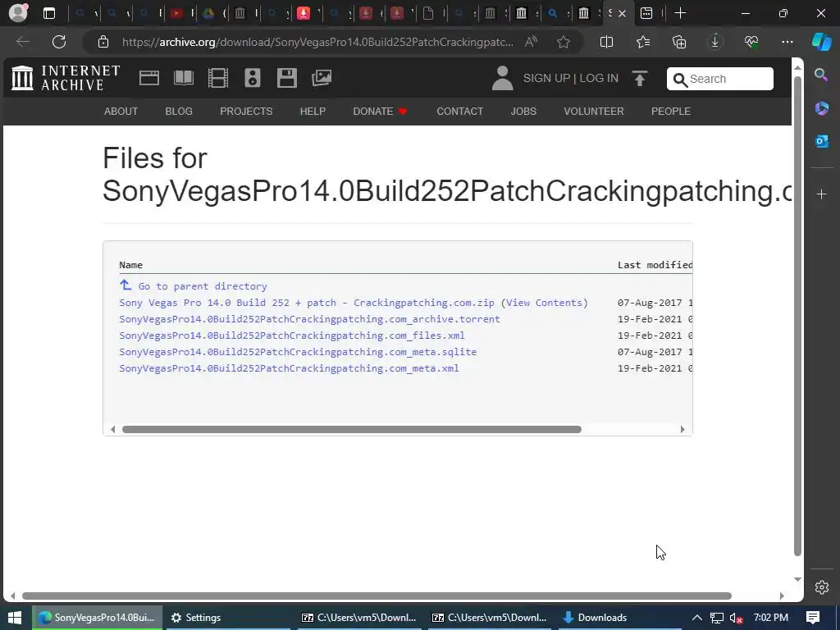The height and width of the screenshot is (630, 840).
Task: Open the Images icon
Action: (x=322, y=78)
